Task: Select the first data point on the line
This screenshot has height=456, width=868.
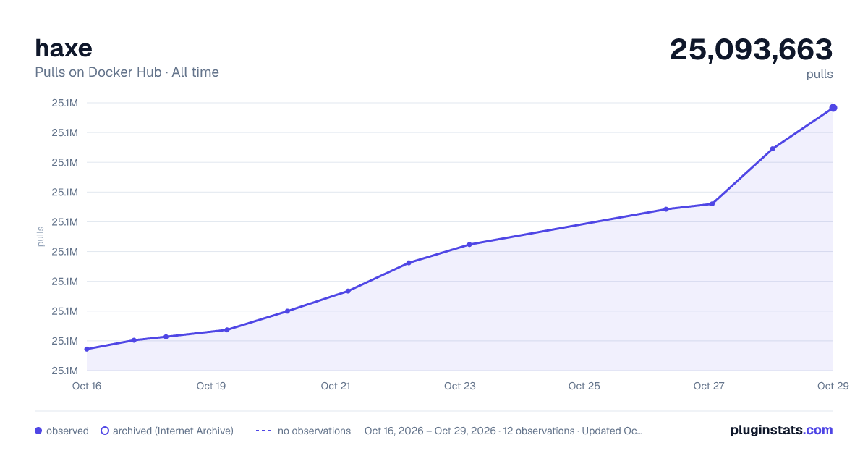Action: (87, 349)
